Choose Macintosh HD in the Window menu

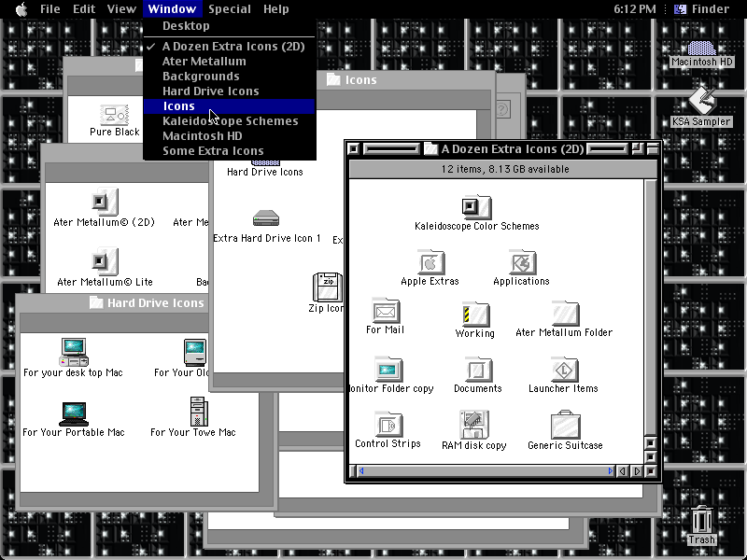tap(229, 135)
